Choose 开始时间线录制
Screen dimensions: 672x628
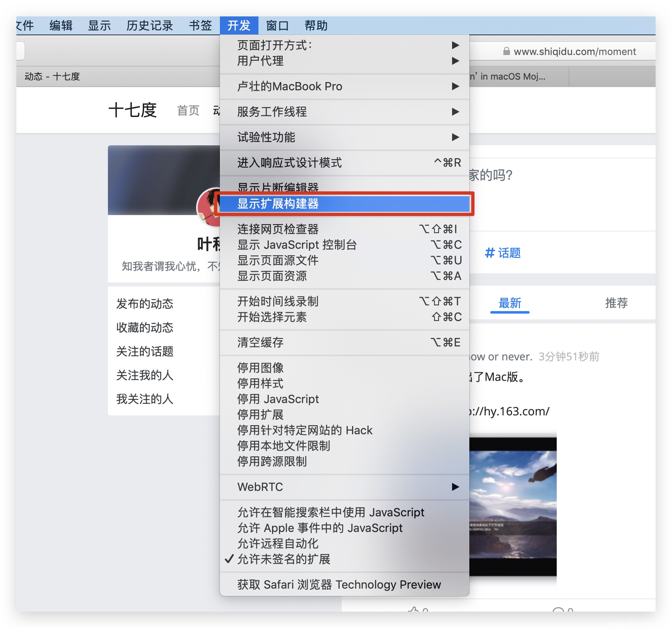[x=345, y=301]
